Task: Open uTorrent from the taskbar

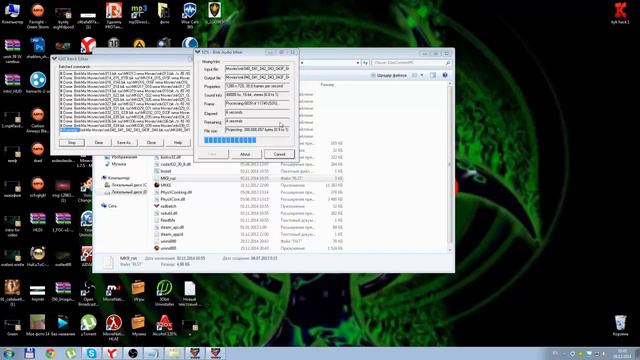Action: coord(71,353)
